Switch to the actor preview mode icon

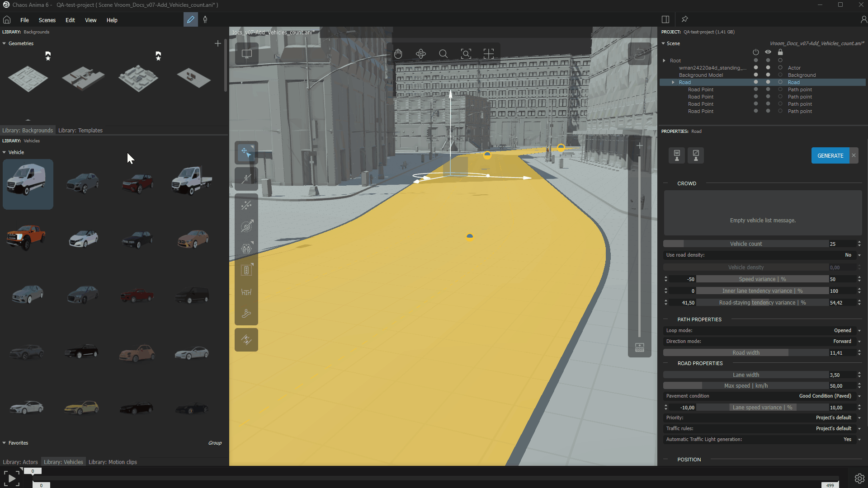(x=205, y=19)
